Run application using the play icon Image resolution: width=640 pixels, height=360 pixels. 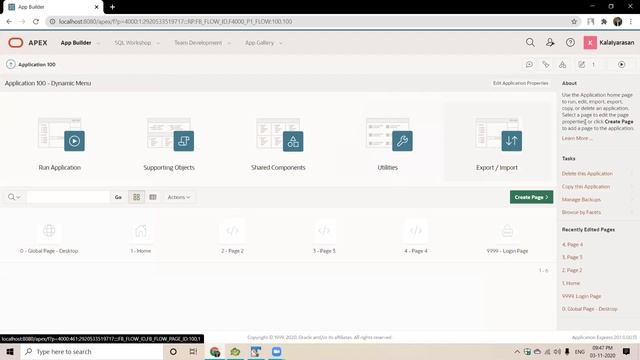[622, 64]
